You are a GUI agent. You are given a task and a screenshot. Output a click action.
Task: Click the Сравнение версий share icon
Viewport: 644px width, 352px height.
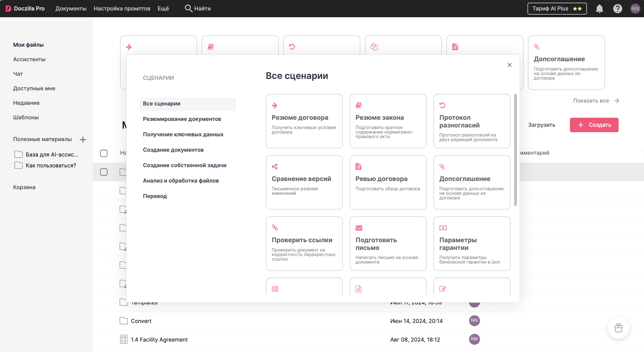click(274, 166)
